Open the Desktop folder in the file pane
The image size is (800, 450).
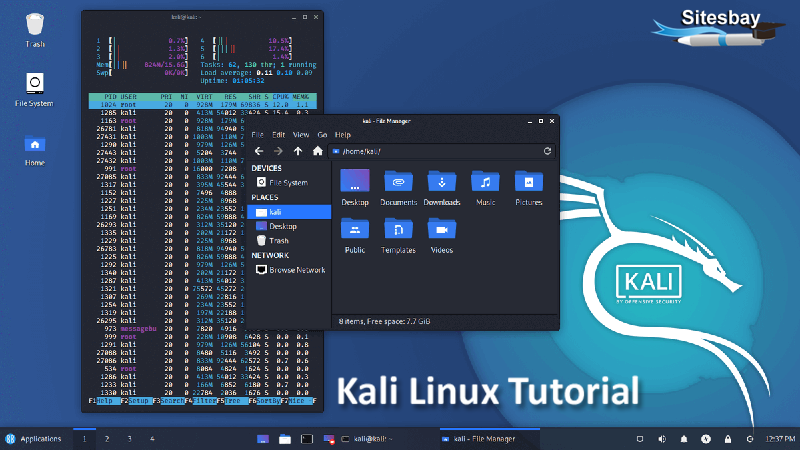[355, 187]
